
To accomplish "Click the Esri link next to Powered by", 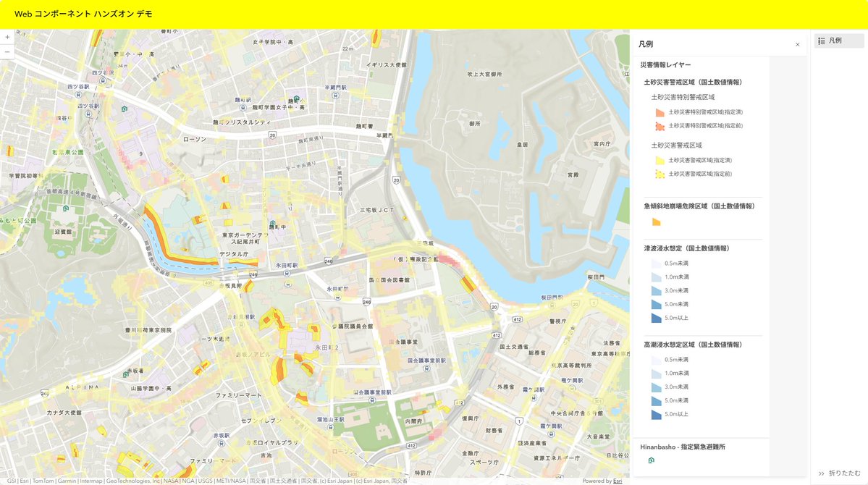I will tap(616, 480).
